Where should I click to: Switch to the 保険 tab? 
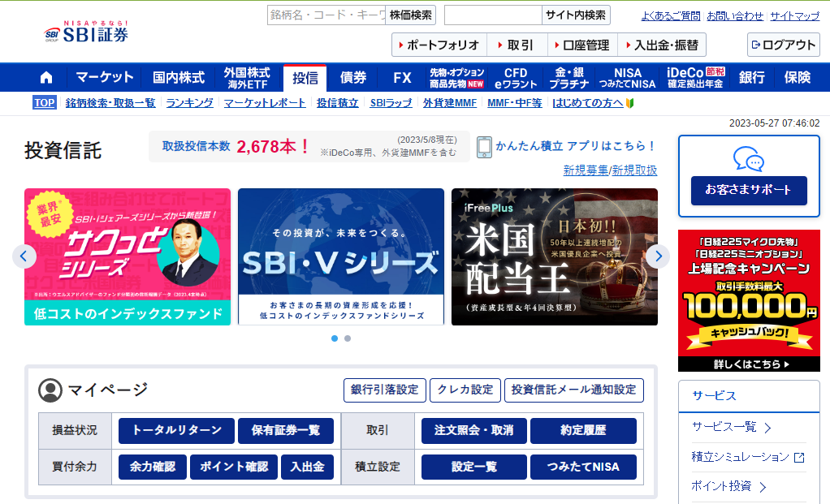798,78
